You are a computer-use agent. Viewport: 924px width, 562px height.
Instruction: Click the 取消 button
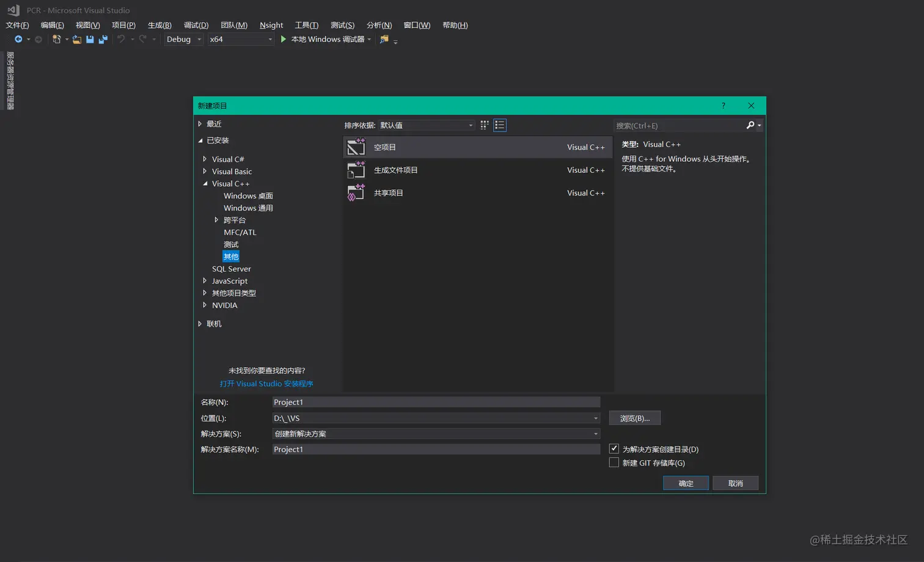pyautogui.click(x=736, y=483)
